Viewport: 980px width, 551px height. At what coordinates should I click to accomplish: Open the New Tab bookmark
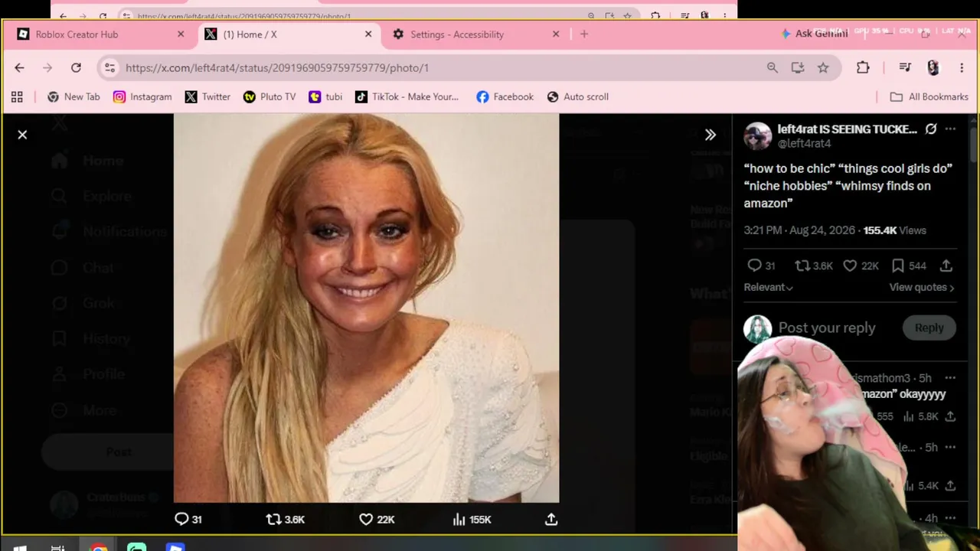pyautogui.click(x=73, y=97)
